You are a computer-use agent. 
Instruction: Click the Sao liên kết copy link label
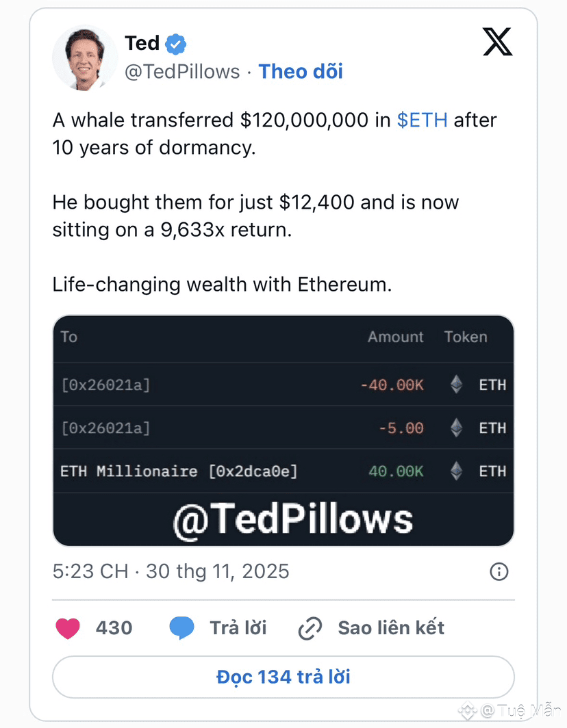tap(391, 628)
